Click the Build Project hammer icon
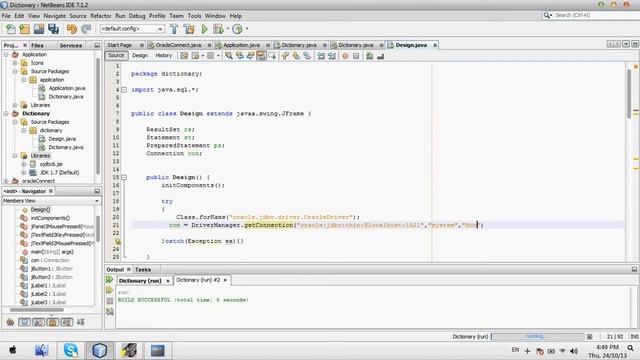Screen dimensions: 640x360 click(174, 29)
